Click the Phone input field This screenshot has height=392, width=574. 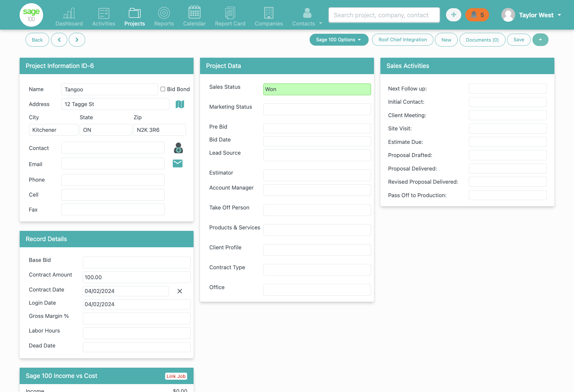[113, 180]
